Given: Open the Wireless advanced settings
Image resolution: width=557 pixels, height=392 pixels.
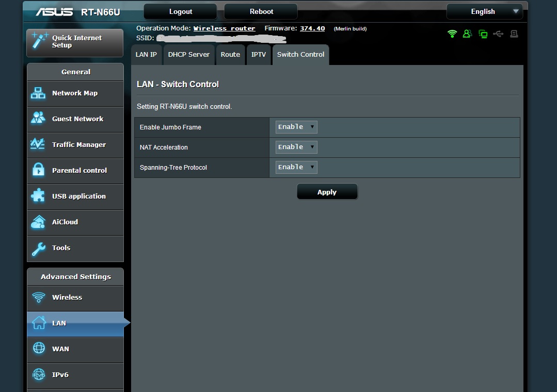Looking at the screenshot, I should point(75,298).
